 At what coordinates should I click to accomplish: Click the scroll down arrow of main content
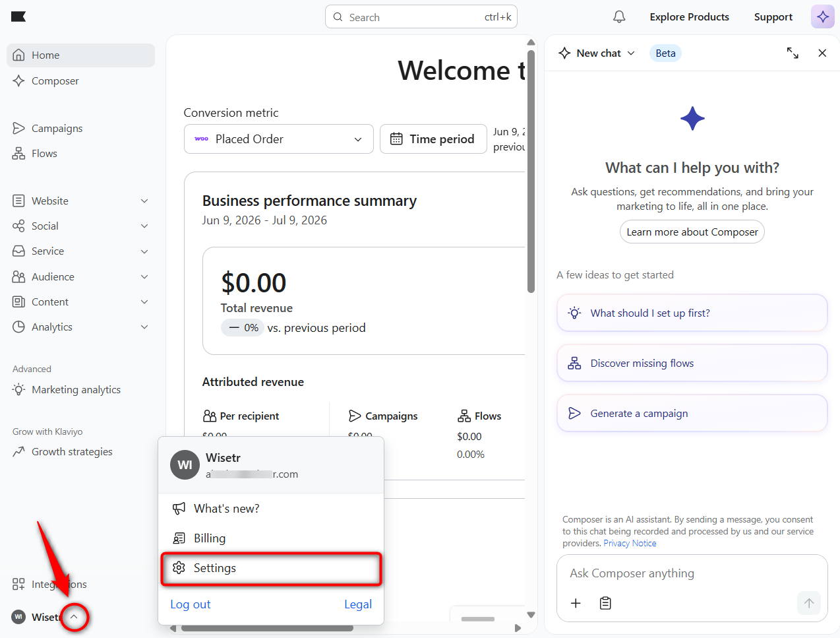point(531,615)
